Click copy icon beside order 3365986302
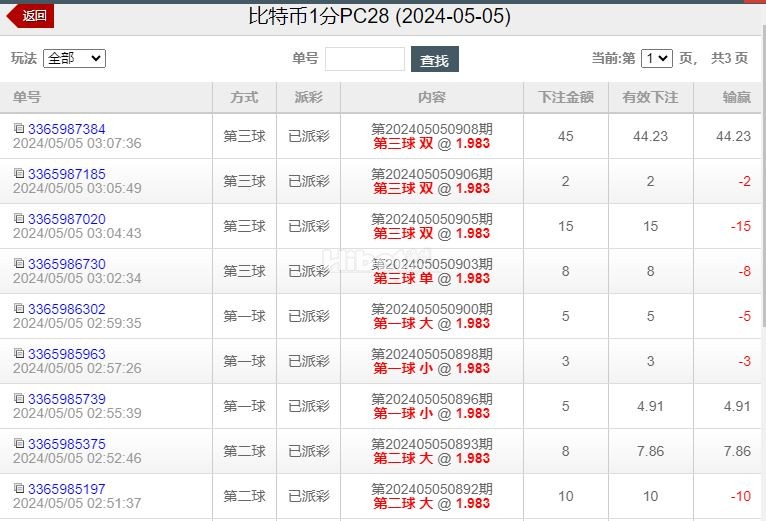 coord(19,308)
